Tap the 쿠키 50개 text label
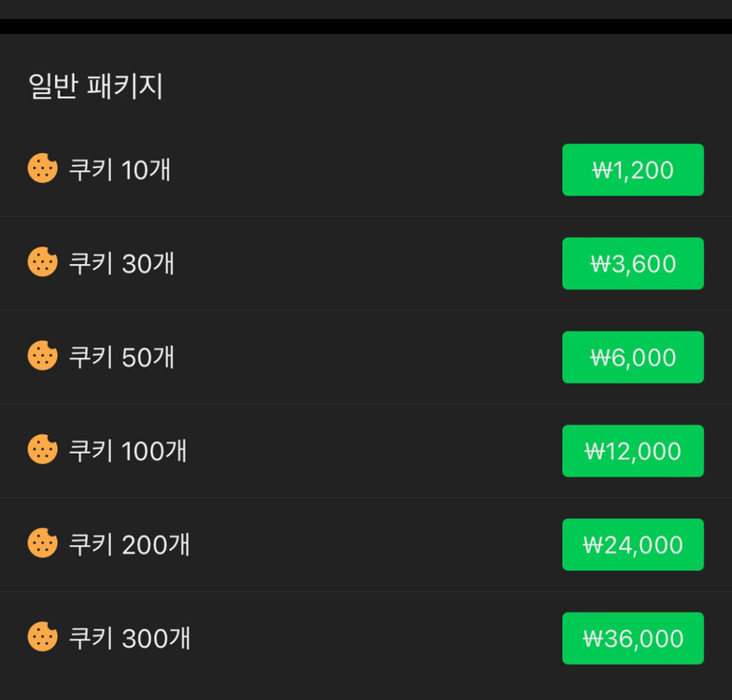The height and width of the screenshot is (700, 732). pyautogui.click(x=121, y=357)
